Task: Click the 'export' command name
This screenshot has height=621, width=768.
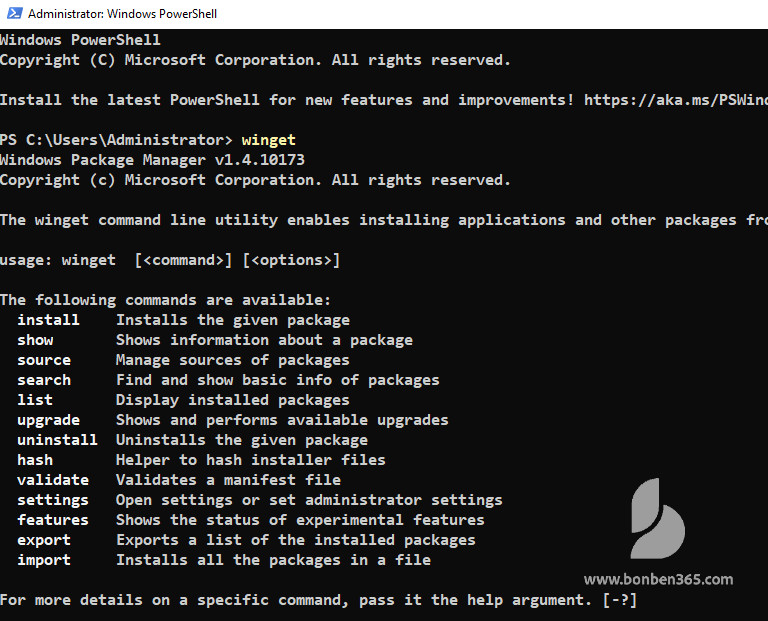Action: [x=44, y=540]
